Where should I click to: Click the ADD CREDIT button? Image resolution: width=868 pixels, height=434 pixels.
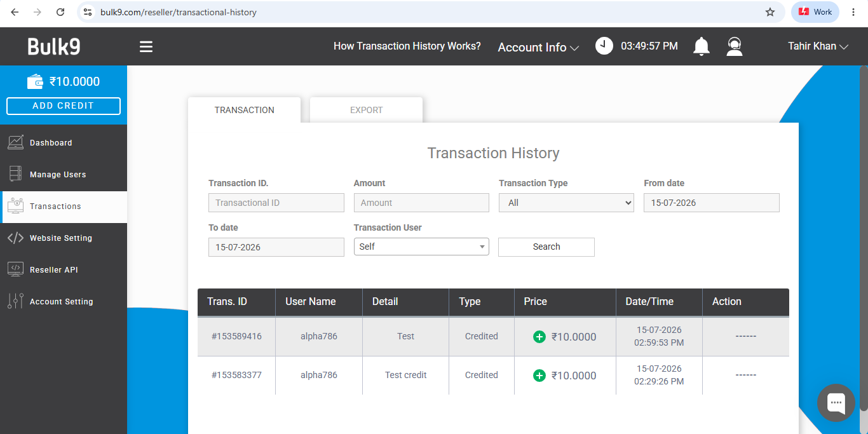click(64, 106)
